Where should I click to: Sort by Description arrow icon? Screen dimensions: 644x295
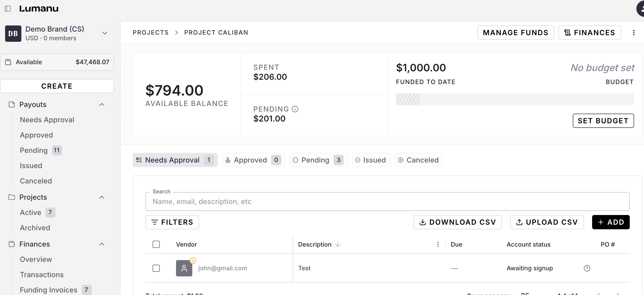[338, 244]
